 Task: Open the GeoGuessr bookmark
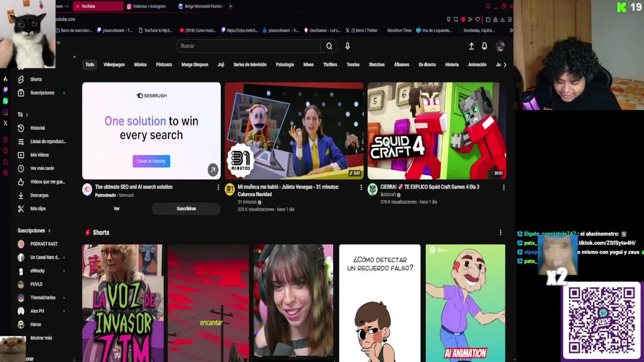(x=322, y=31)
